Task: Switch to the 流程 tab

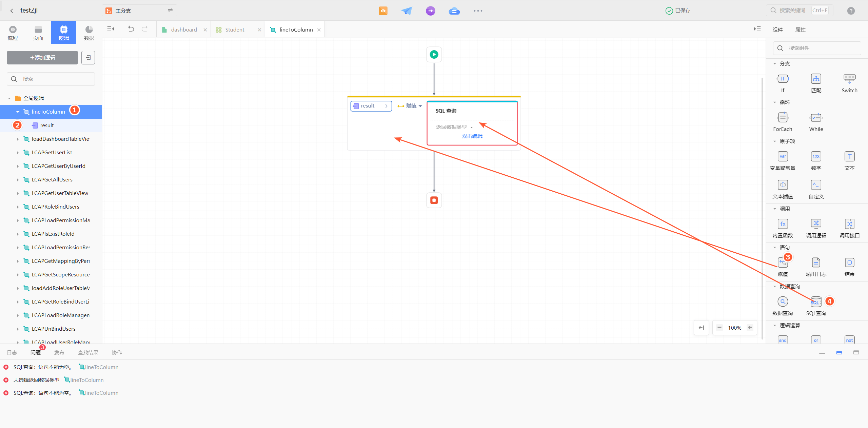Action: click(x=13, y=33)
